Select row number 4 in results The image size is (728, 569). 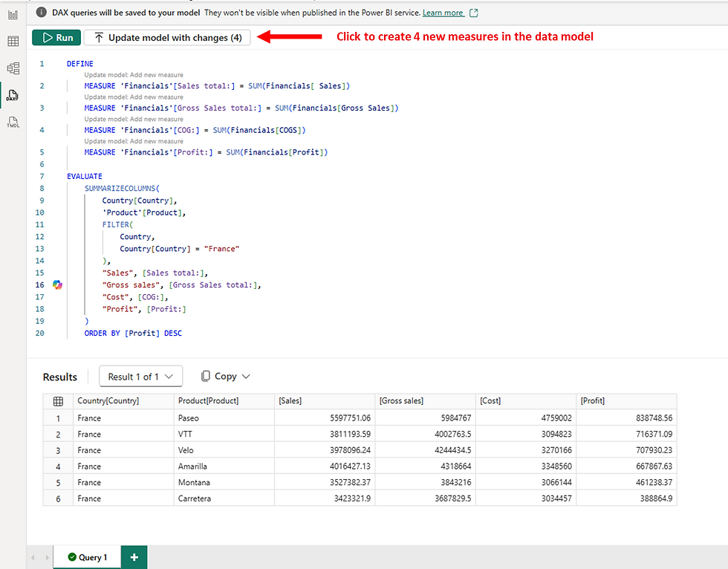pos(58,466)
